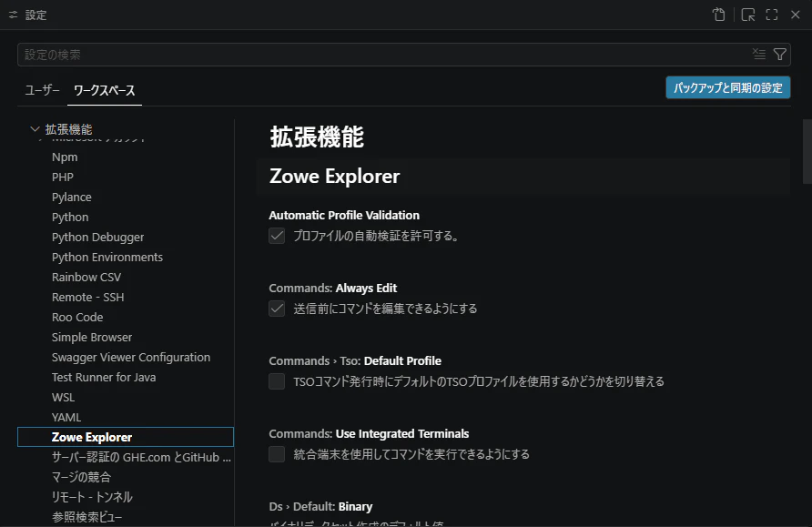
Task: Click プロファイルの自動検証を許可する description
Action: [x=376, y=236]
